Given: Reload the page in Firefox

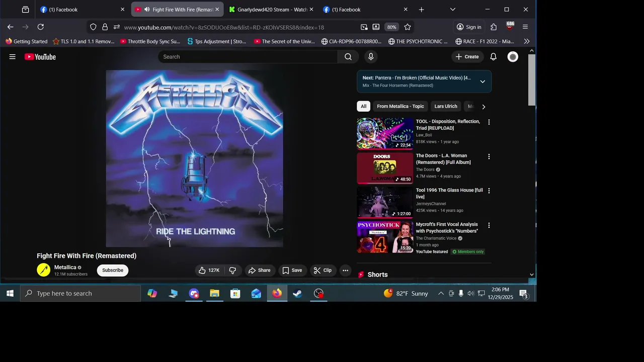Looking at the screenshot, I should point(41,27).
